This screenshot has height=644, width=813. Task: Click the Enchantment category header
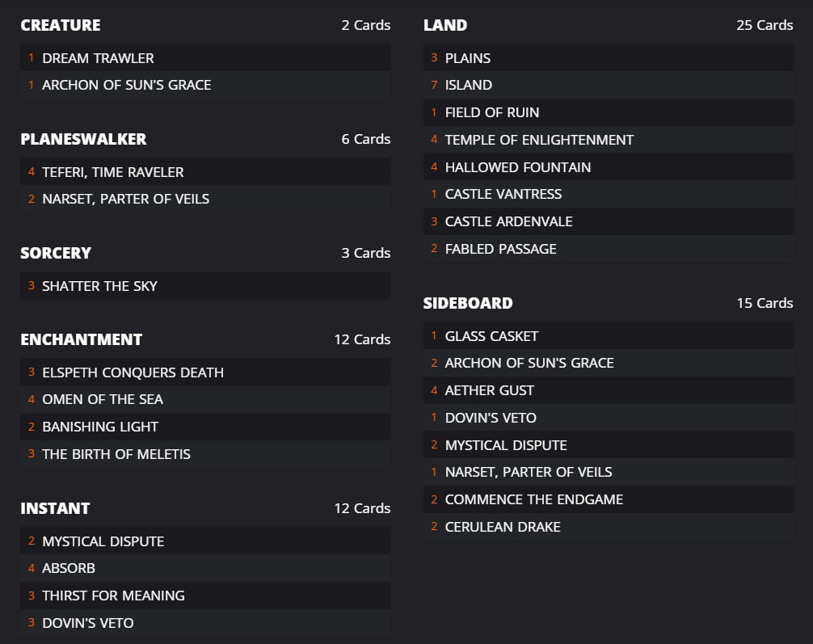tap(81, 339)
